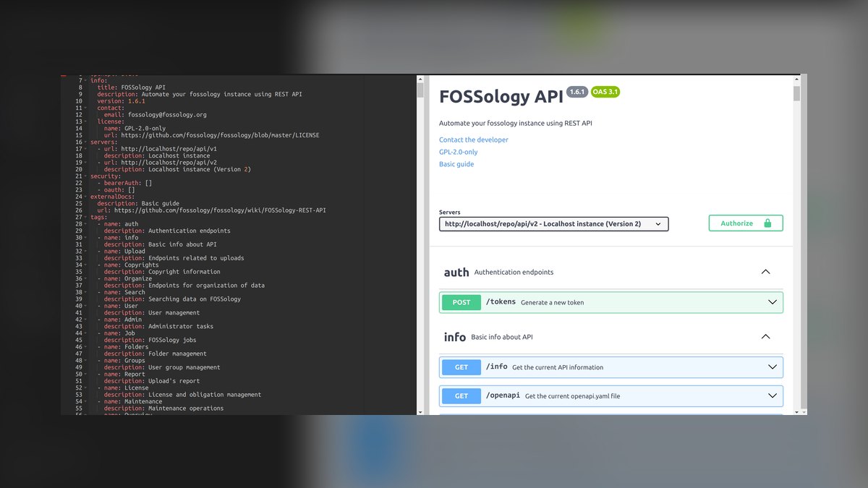The image size is (868, 488).
Task: Click 'version: 1.6.1' line in editor
Action: (121, 101)
